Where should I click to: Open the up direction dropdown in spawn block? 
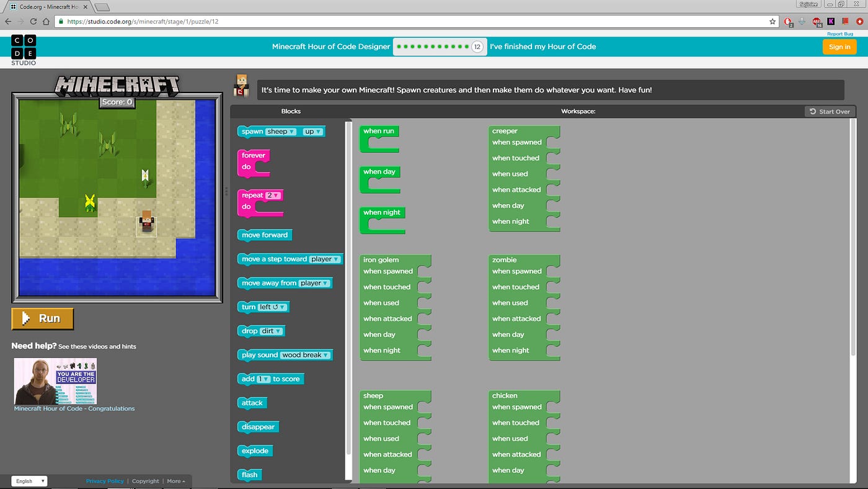click(x=312, y=132)
